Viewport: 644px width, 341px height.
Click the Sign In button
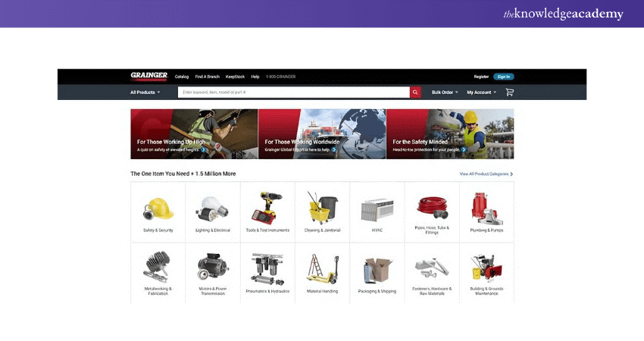coord(504,77)
